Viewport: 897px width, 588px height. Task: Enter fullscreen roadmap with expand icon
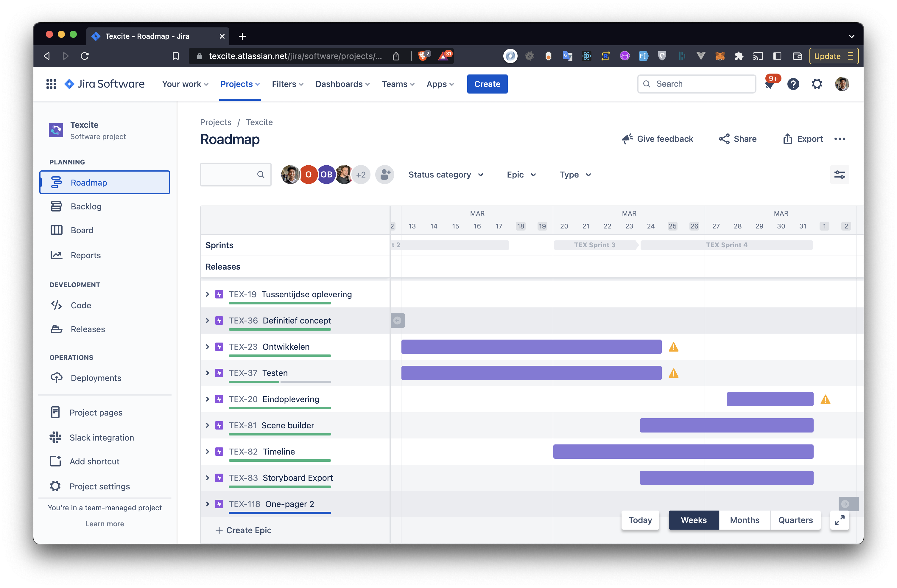(839, 520)
